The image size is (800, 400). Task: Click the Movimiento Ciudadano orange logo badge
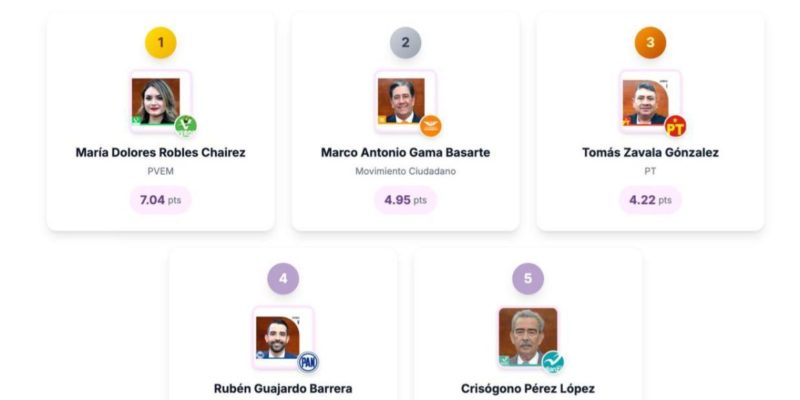click(431, 125)
